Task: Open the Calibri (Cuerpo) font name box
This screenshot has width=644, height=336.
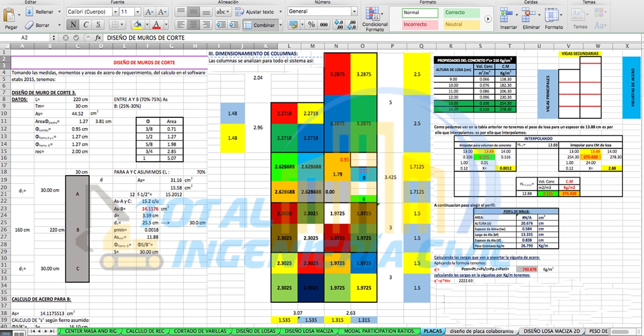Action: click(91, 11)
